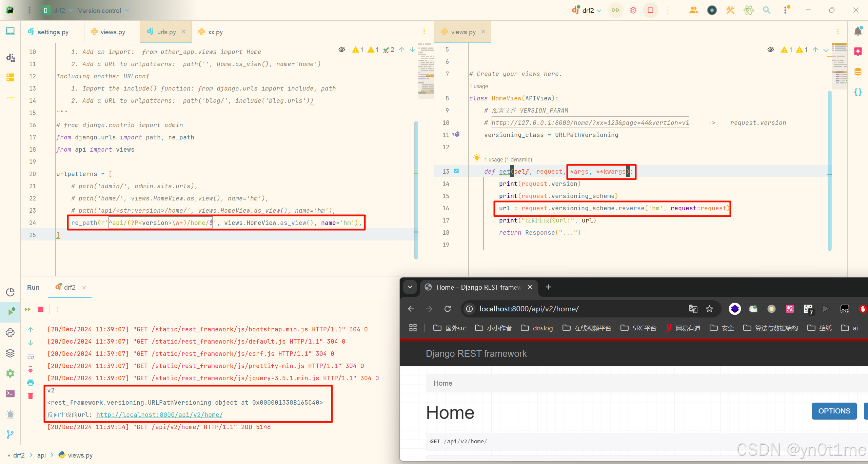868x464 pixels.
Task: Toggle inspection eye in right views.py editor
Action: 770,50
